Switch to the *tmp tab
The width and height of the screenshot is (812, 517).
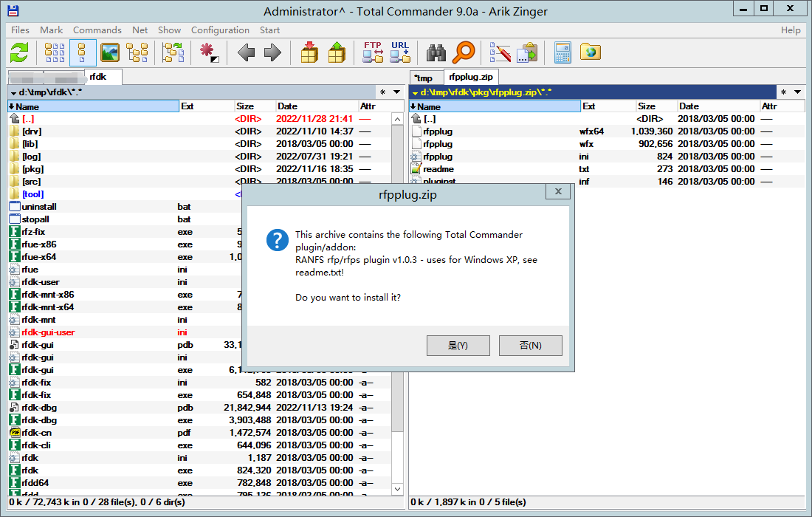tap(424, 78)
